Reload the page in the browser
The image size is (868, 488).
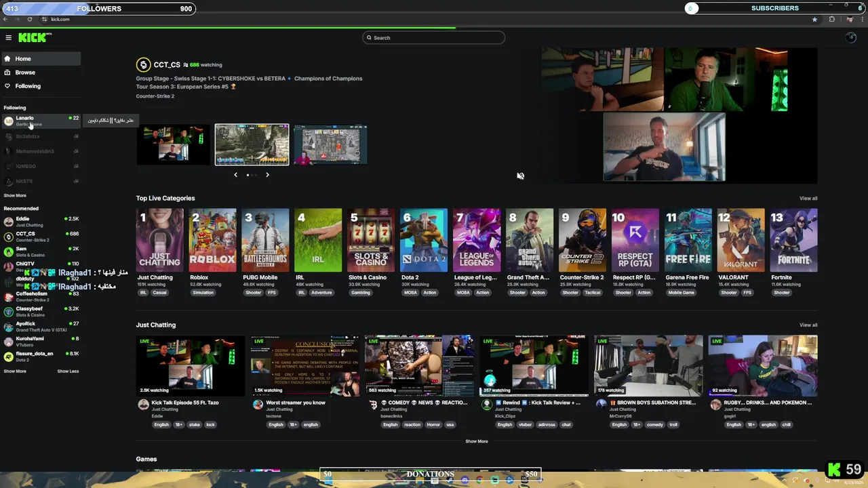point(29,19)
